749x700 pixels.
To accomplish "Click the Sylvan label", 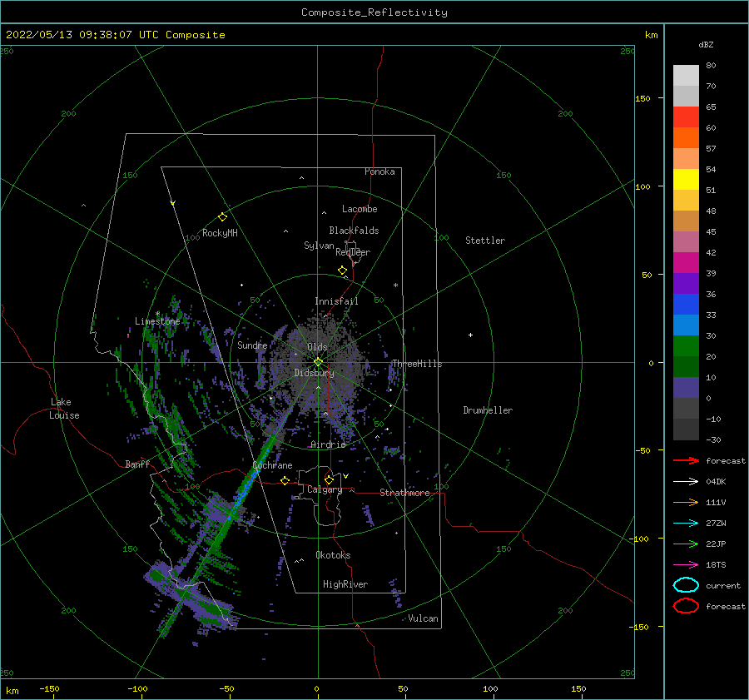I will [319, 246].
